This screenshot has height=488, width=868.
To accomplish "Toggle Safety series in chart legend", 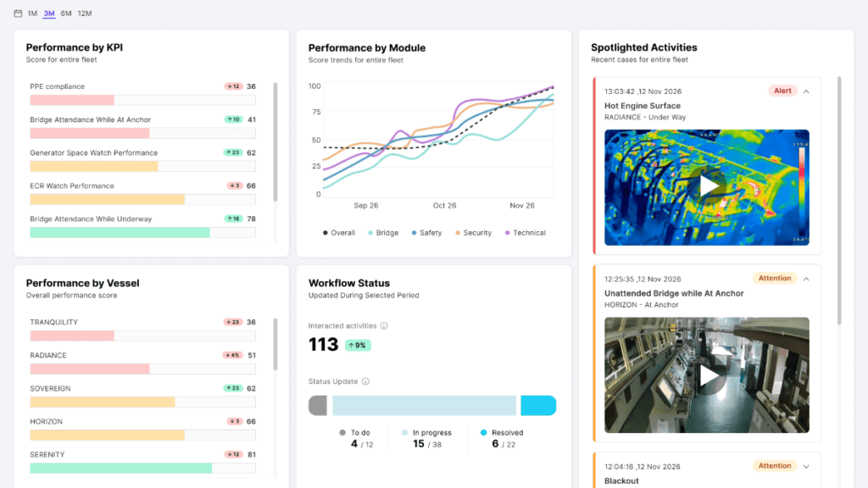I will (427, 233).
